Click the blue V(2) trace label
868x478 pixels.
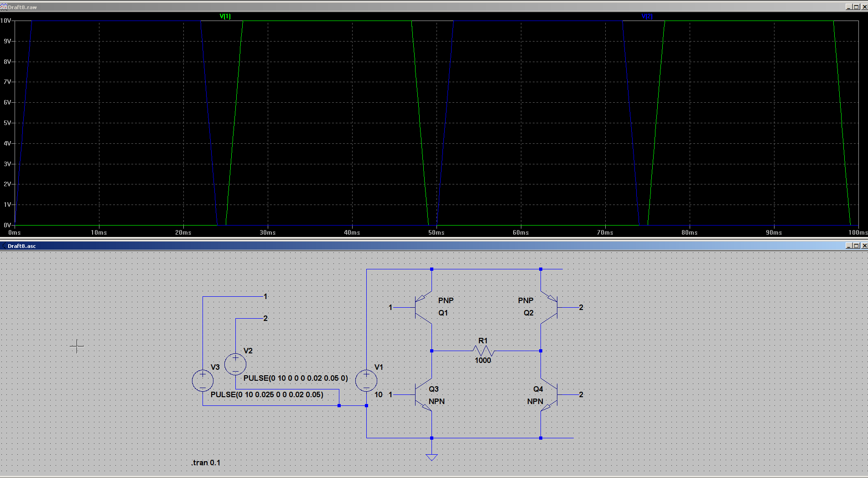coord(647,16)
